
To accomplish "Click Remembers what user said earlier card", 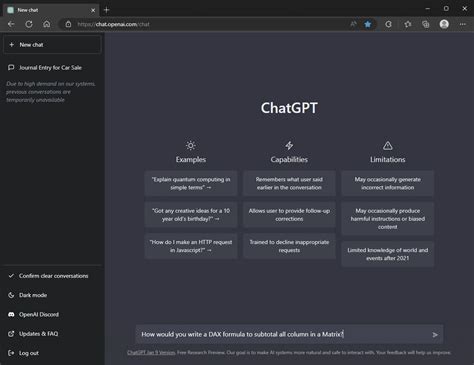I will 289,183.
